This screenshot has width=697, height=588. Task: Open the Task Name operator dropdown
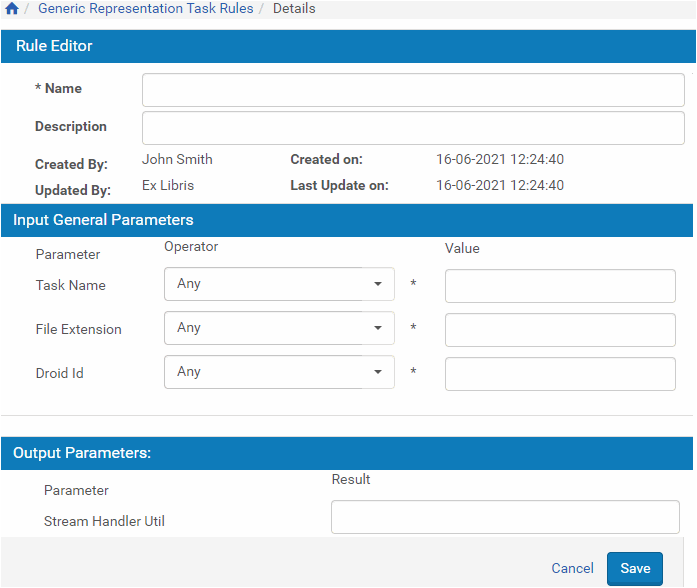coord(279,284)
